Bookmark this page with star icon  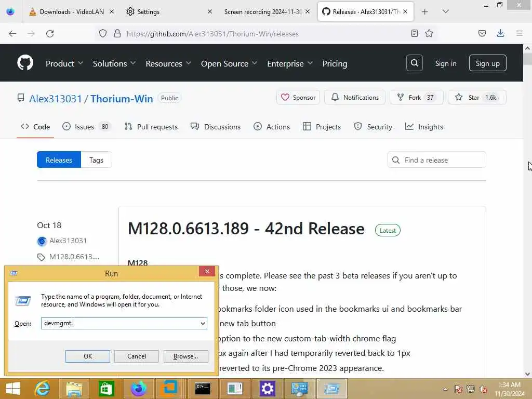[x=429, y=33]
